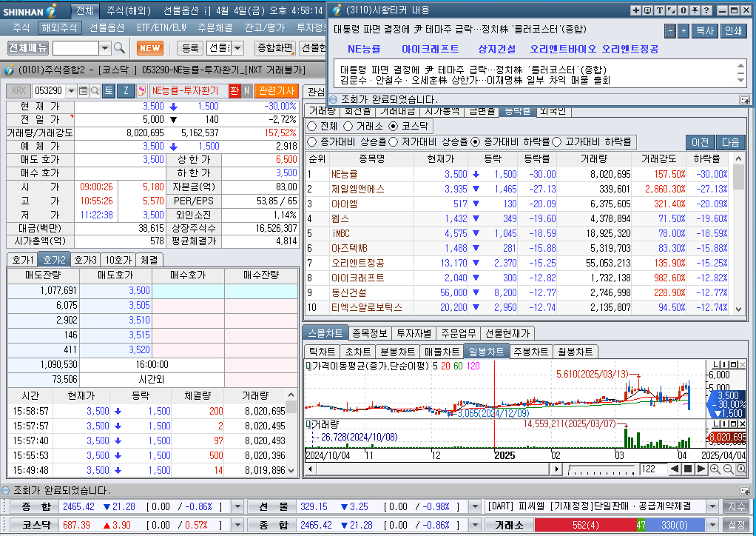Open the 종합 2465.42 index dropdown at bottom left
The height and width of the screenshot is (536, 756).
pos(237,506)
